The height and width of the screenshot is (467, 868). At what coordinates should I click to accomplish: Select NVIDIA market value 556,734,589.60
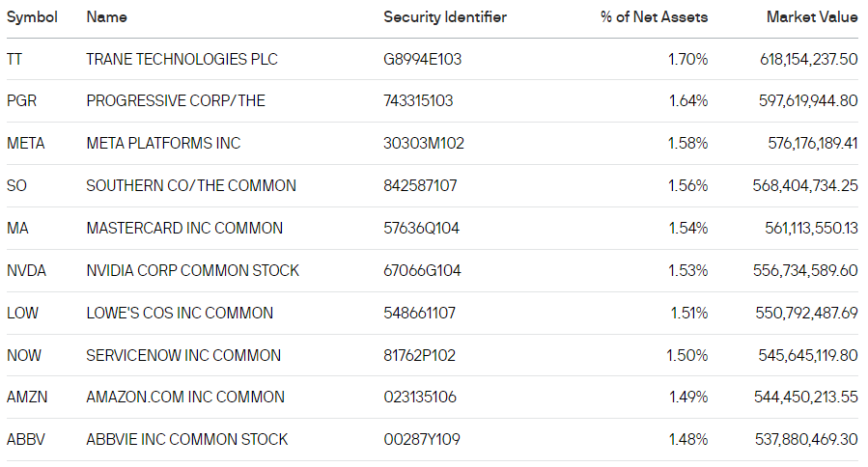805,270
